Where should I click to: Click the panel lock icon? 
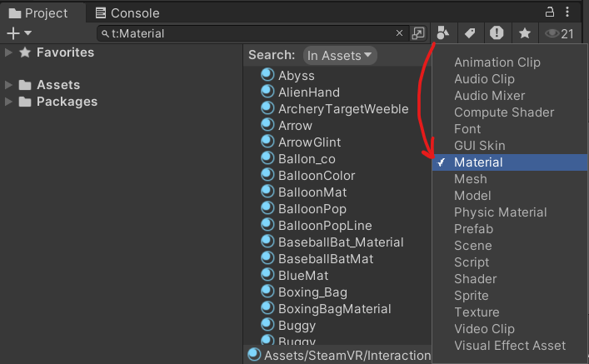pyautogui.click(x=549, y=12)
